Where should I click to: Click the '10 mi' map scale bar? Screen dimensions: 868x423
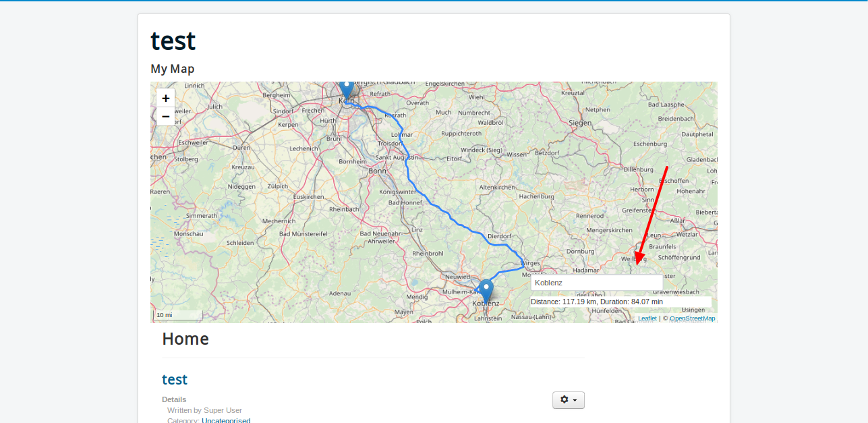[179, 315]
